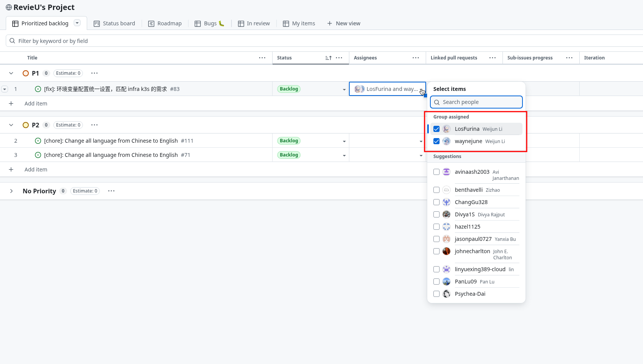Open the Backlog status dropdown for issue #111
643x364 pixels.
pos(344,141)
